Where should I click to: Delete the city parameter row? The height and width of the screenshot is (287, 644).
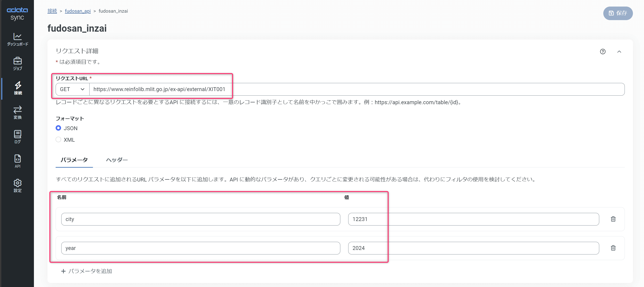(x=613, y=219)
